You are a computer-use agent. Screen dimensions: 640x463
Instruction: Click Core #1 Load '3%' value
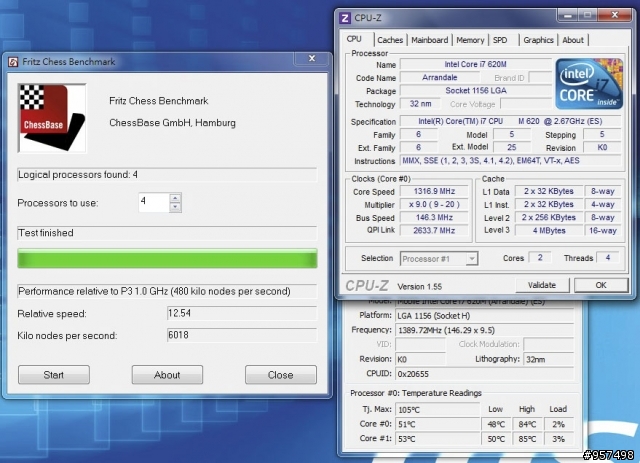558,439
